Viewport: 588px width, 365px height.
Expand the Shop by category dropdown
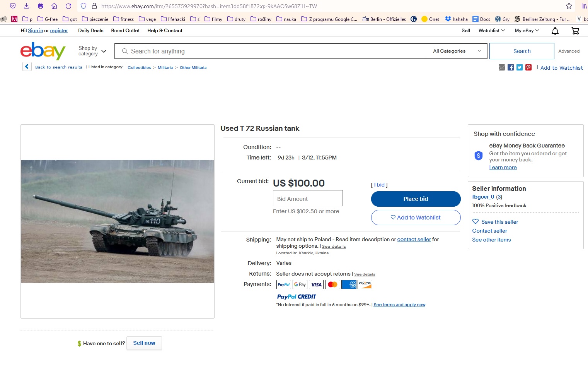coord(92,51)
